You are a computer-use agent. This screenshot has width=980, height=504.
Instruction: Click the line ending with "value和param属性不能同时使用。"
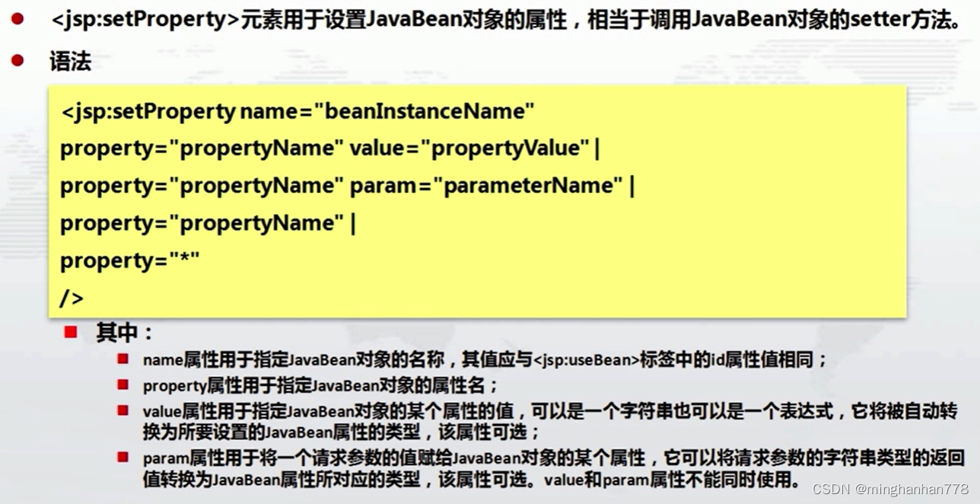coord(472,480)
